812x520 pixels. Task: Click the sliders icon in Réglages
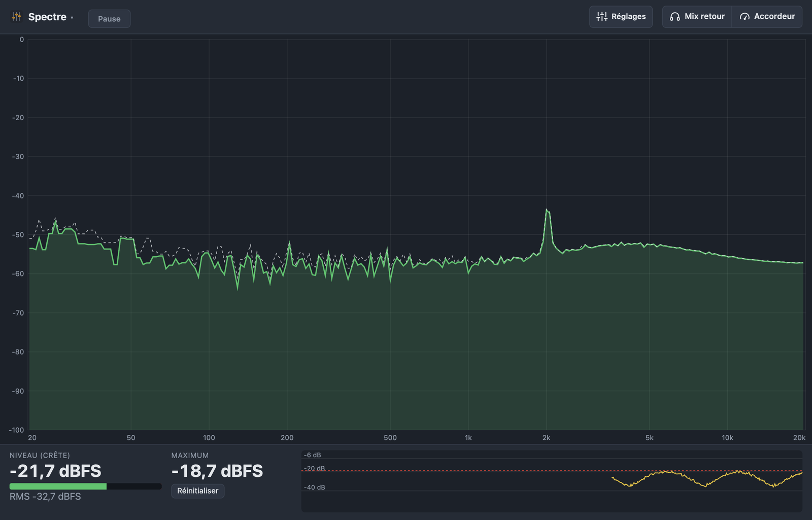pos(602,17)
